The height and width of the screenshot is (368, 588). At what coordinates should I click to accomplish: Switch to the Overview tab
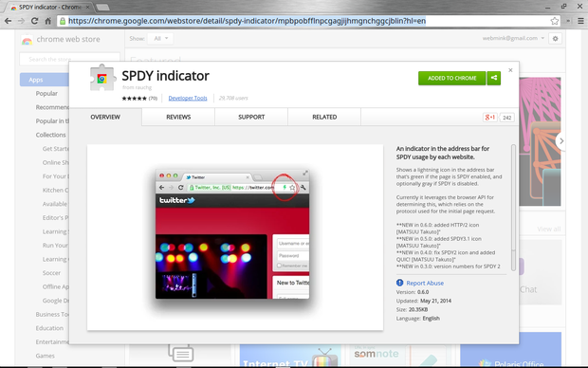pos(105,117)
